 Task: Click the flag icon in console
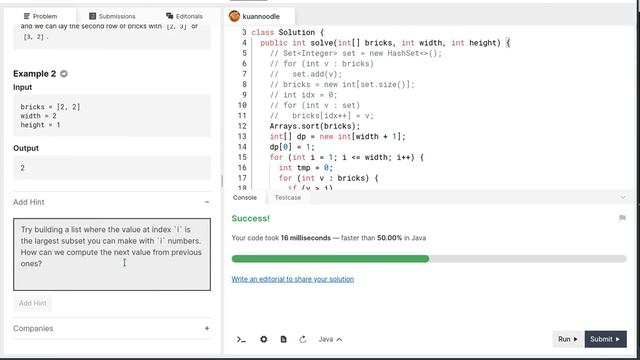tap(622, 218)
